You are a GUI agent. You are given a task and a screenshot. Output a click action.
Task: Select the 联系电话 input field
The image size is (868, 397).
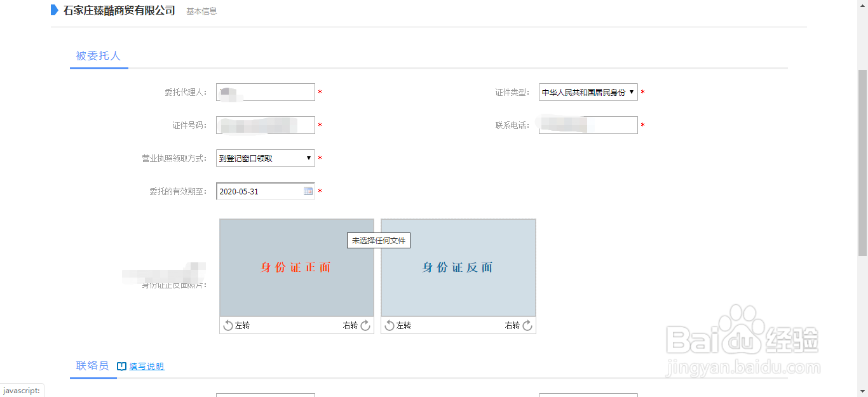[588, 124]
